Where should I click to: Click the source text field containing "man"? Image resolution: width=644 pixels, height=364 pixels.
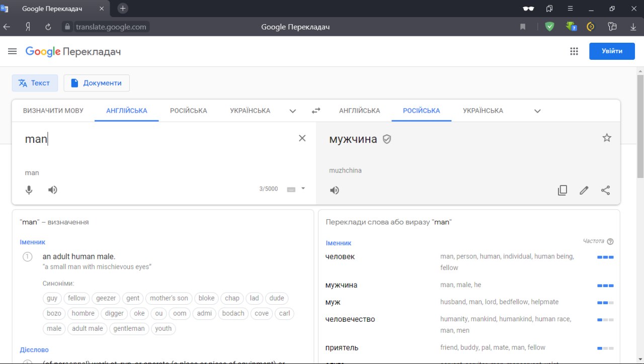158,139
